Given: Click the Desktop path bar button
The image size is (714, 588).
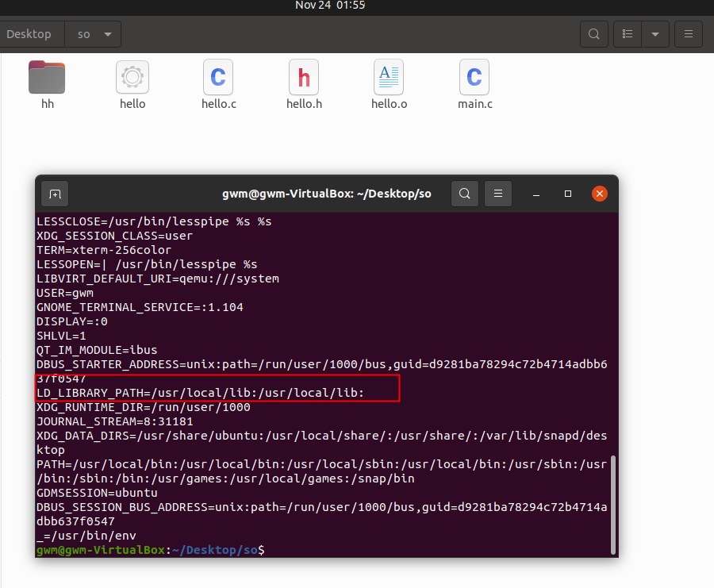Looking at the screenshot, I should [x=29, y=34].
